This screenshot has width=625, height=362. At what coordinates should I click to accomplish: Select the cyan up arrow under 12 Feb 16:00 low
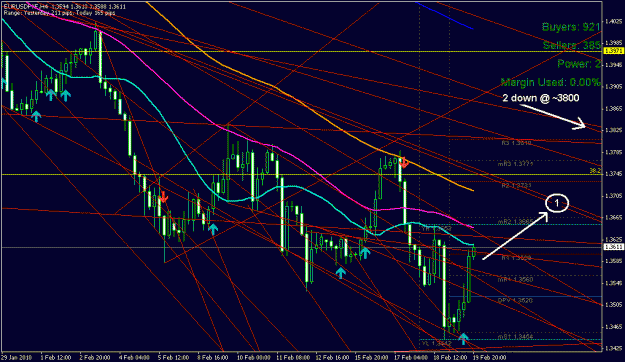340,273
